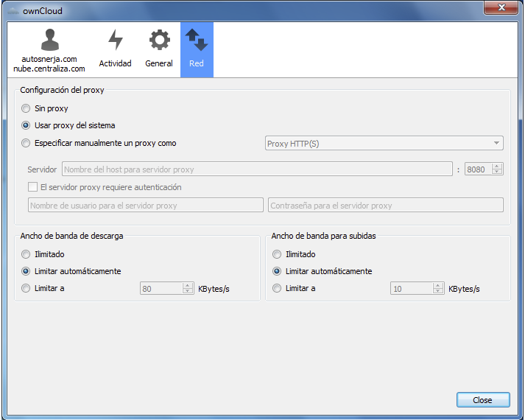
Task: Choose Usar proxy del sistema option
Action: point(27,125)
